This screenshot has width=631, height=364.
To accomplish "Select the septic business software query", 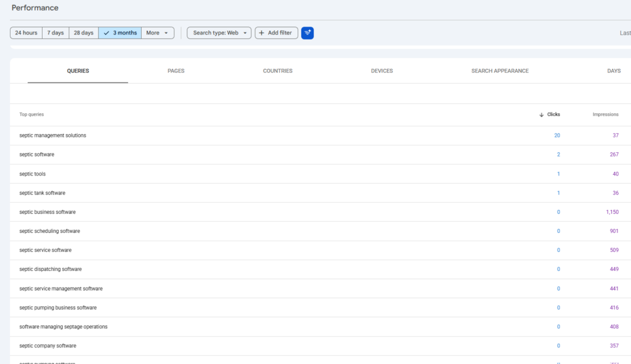I will tap(47, 212).
